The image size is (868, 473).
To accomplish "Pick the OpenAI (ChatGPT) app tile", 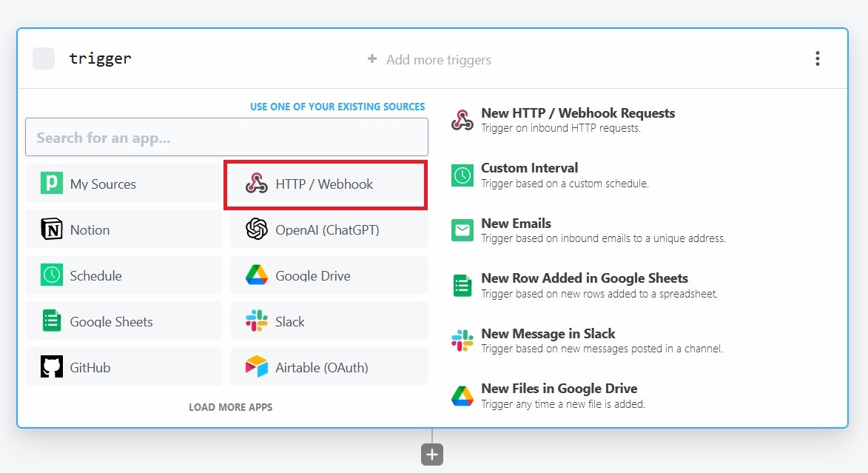I will click(x=329, y=230).
